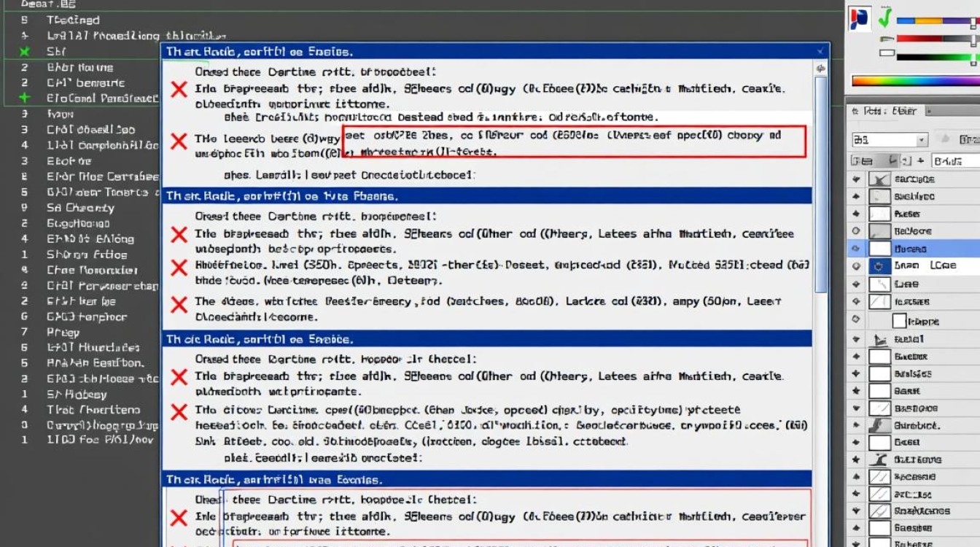This screenshot has width=980, height=547.
Task: Toggle visibility of the blue highlighted layer
Action: point(856,249)
